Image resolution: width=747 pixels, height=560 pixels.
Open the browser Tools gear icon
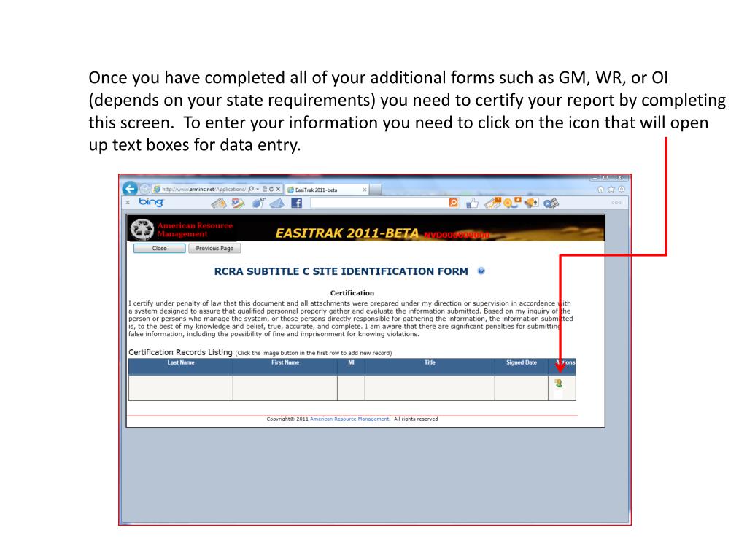622,189
